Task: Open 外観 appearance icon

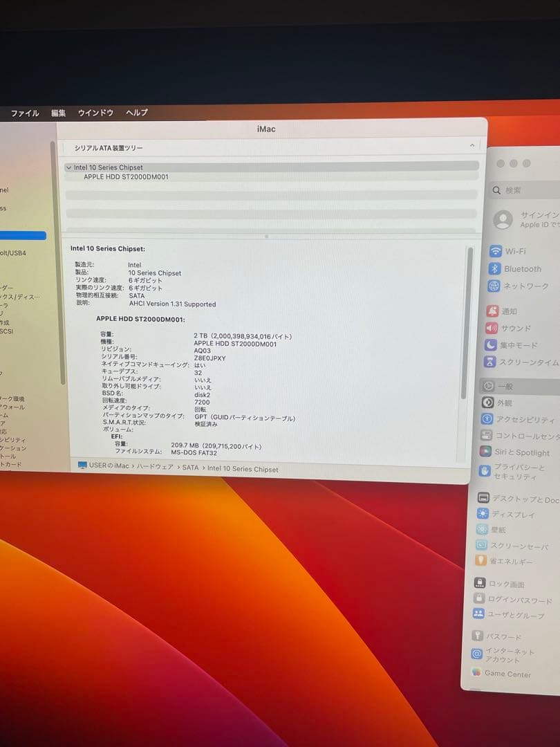Action: (487, 403)
